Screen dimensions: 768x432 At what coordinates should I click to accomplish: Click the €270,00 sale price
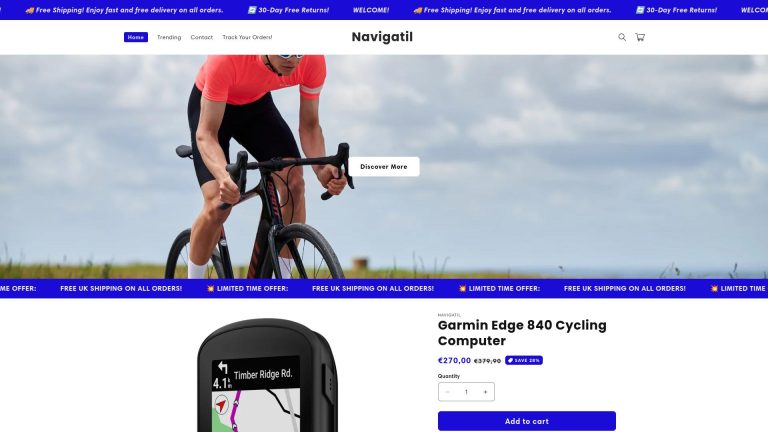[454, 360]
